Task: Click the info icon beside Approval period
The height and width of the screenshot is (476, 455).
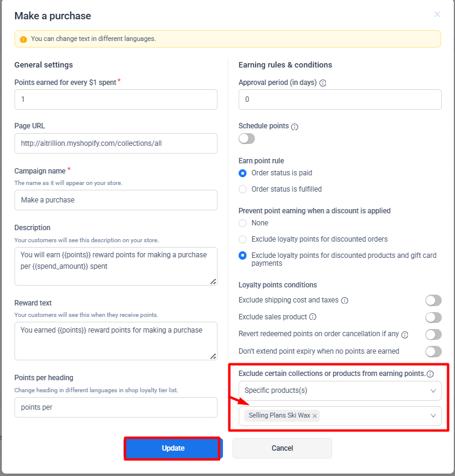Action: pos(323,83)
